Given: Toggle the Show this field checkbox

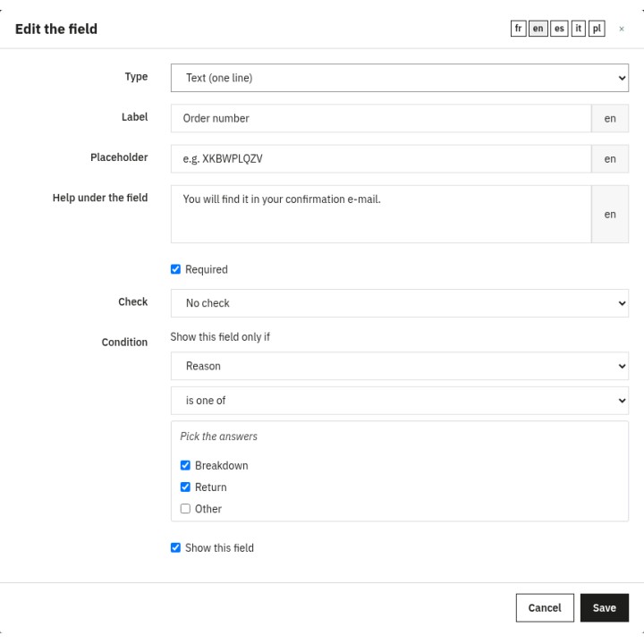Looking at the screenshot, I should click(175, 547).
